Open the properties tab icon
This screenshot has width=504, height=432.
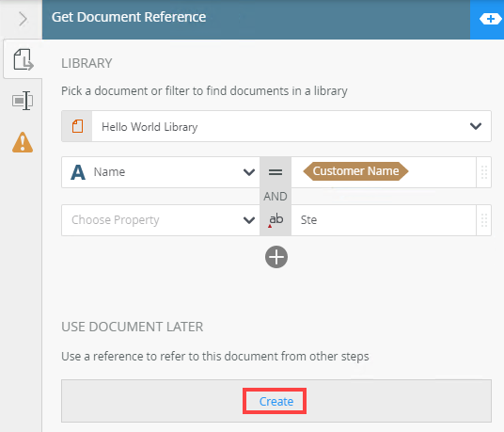click(x=23, y=101)
